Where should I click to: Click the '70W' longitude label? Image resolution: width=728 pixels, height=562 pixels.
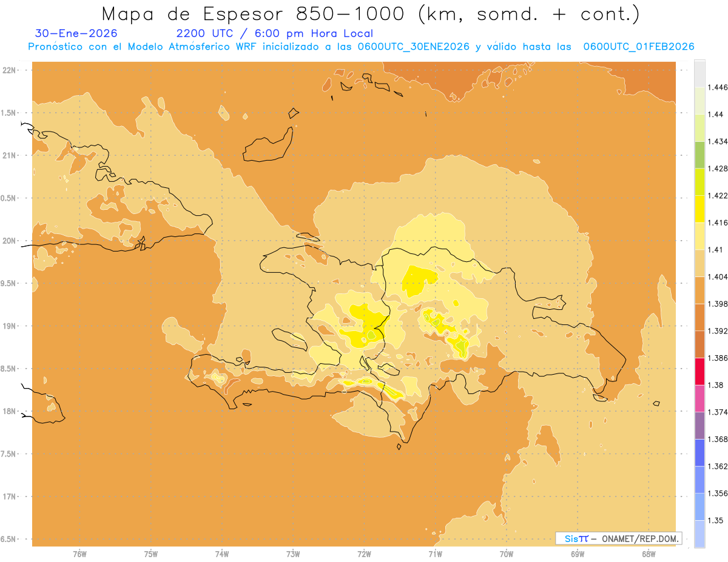click(x=507, y=554)
